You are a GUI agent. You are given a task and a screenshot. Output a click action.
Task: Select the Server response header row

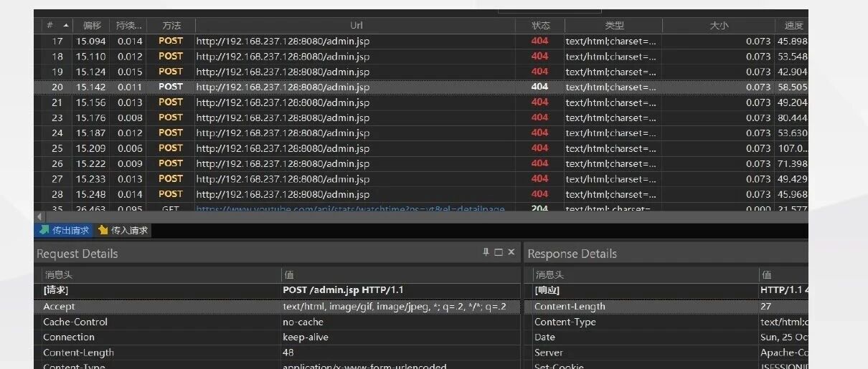(x=667, y=353)
